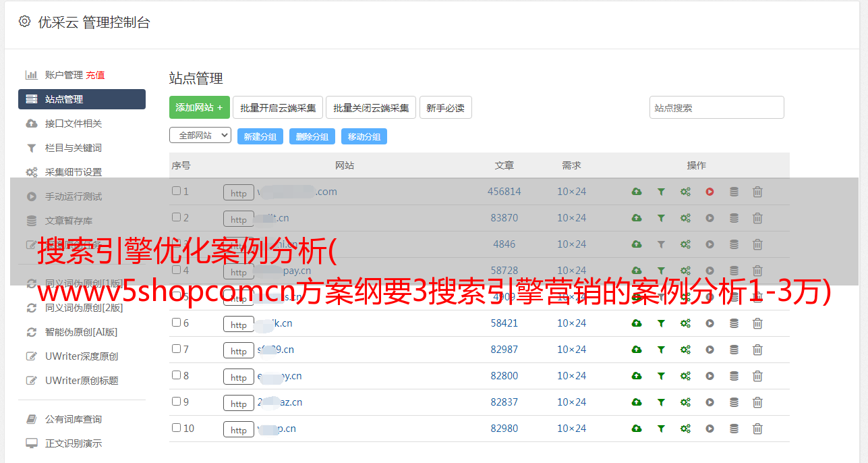Click http button in row 8
This screenshot has height=463, width=868.
point(239,377)
